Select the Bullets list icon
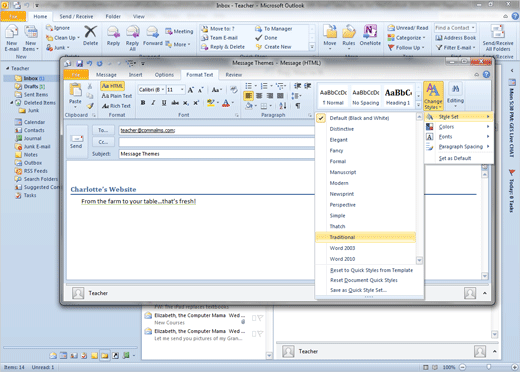Screen dimensions: 520x372 coord(248,86)
